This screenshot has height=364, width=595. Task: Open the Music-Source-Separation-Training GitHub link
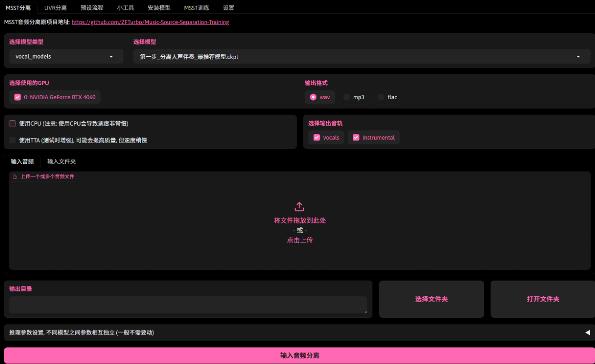tap(150, 22)
